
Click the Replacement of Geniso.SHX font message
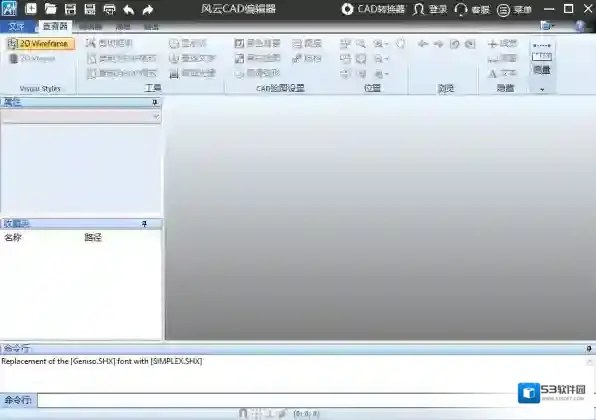(x=102, y=361)
